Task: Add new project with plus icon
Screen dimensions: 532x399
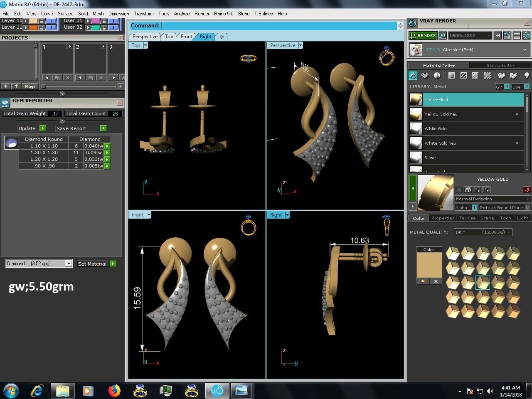Action: pyautogui.click(x=6, y=86)
